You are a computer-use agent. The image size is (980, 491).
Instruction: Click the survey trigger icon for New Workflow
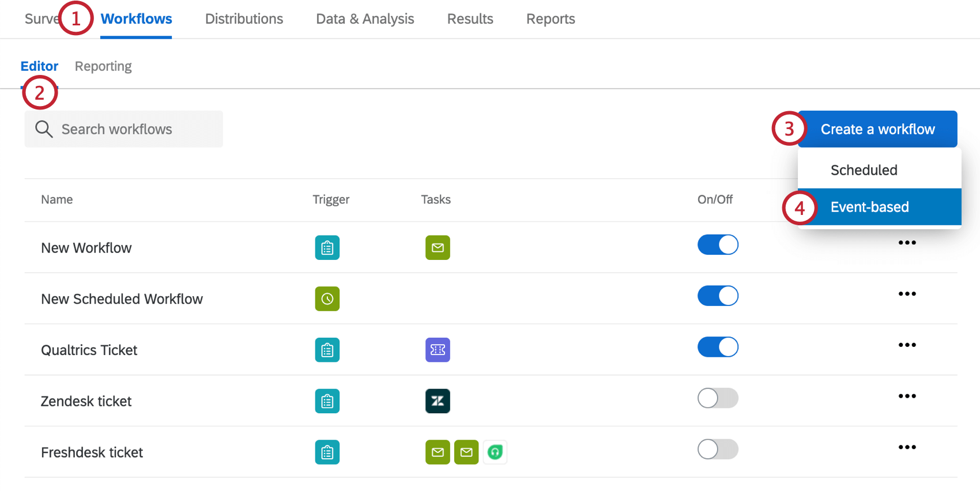(327, 247)
